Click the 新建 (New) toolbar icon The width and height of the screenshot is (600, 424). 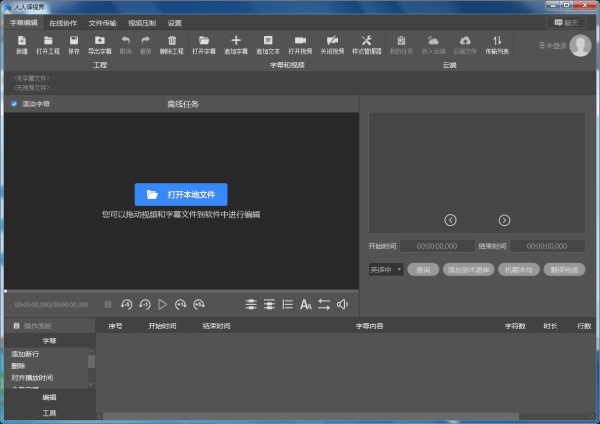pyautogui.click(x=21, y=42)
